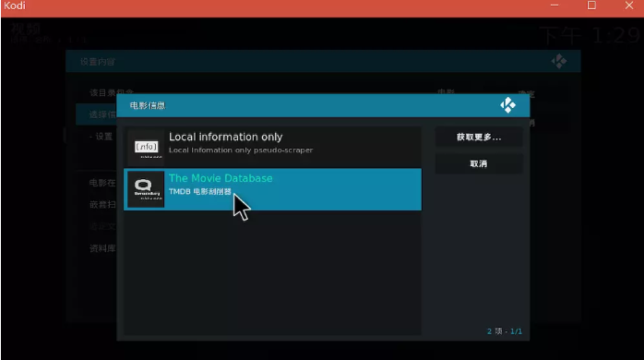Toggle the dimmed 资料库 option
Image resolution: width=644 pixels, height=360 pixels.
click(102, 248)
